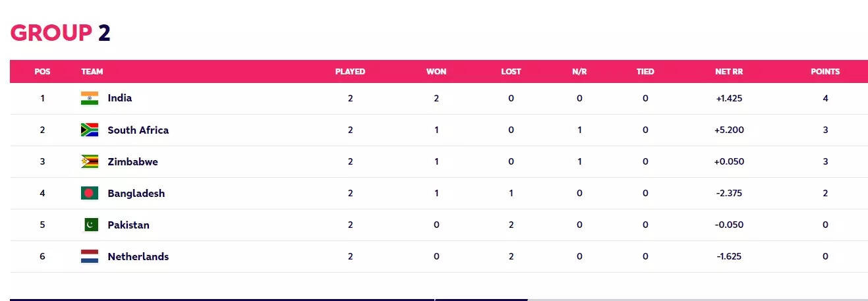The height and width of the screenshot is (301, 868).
Task: Click the PLAYED column header
Action: 350,71
